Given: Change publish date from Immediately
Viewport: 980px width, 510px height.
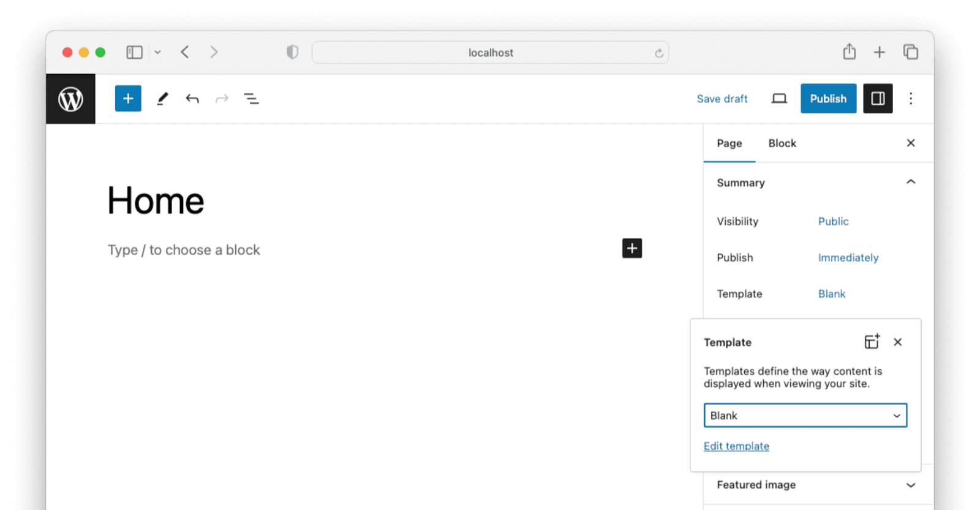Looking at the screenshot, I should click(x=848, y=257).
